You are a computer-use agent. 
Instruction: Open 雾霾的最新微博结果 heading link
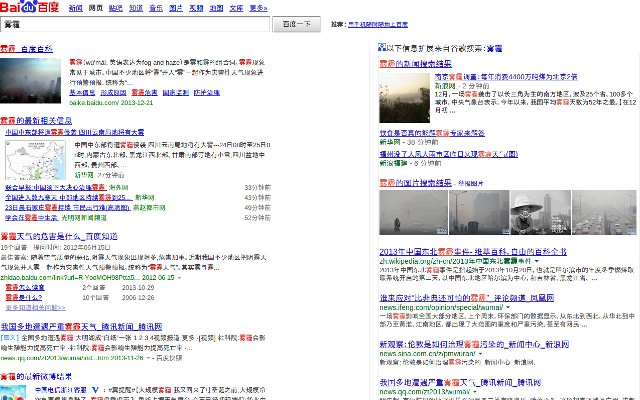click(x=36, y=376)
